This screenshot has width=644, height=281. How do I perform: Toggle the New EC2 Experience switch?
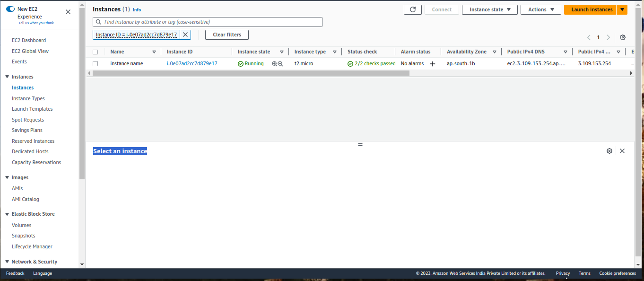coord(10,9)
